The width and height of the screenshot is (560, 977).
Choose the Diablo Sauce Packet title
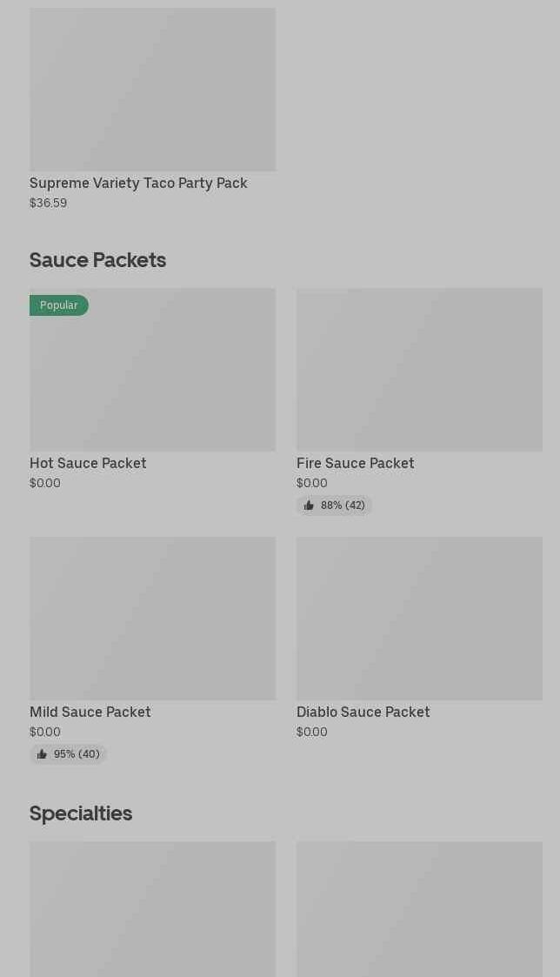pos(363,712)
